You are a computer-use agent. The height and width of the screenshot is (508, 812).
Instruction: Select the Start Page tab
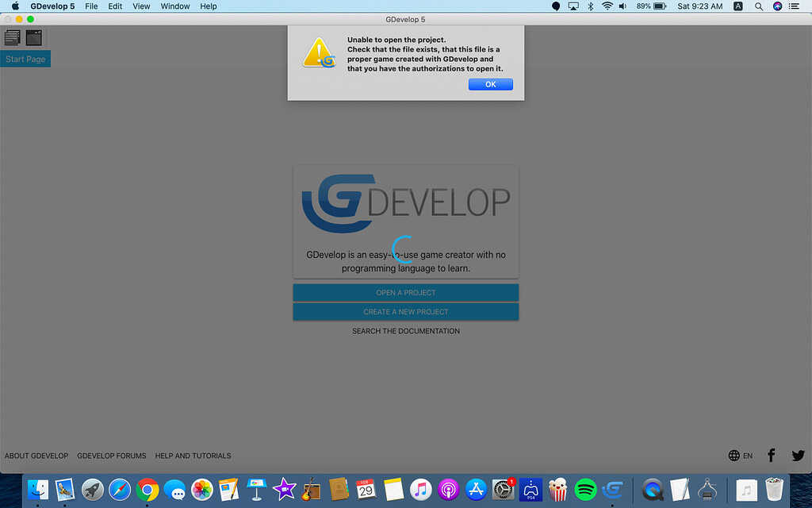click(25, 59)
